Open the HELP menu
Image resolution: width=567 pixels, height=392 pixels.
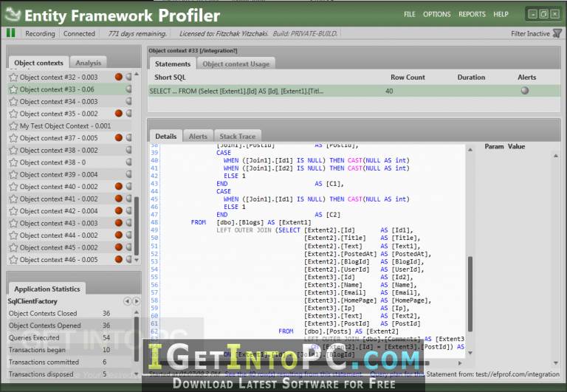pyautogui.click(x=501, y=15)
